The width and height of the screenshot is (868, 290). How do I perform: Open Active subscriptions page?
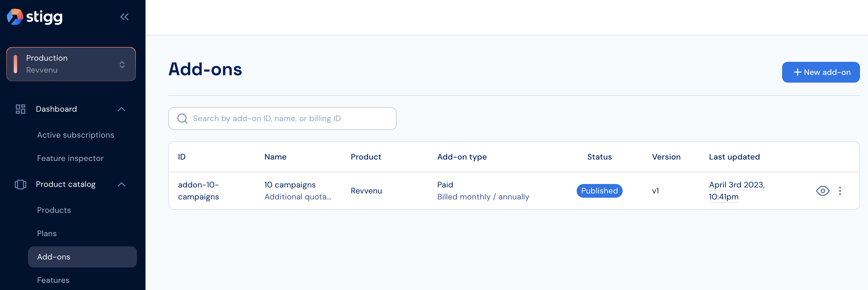tap(76, 135)
